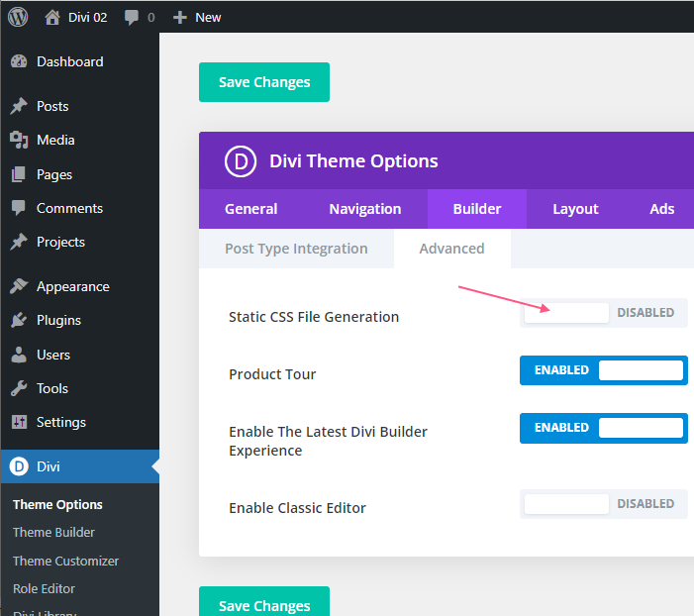Click the Posts pushpin icon
Viewport: 694px width, 616px height.
tap(19, 106)
